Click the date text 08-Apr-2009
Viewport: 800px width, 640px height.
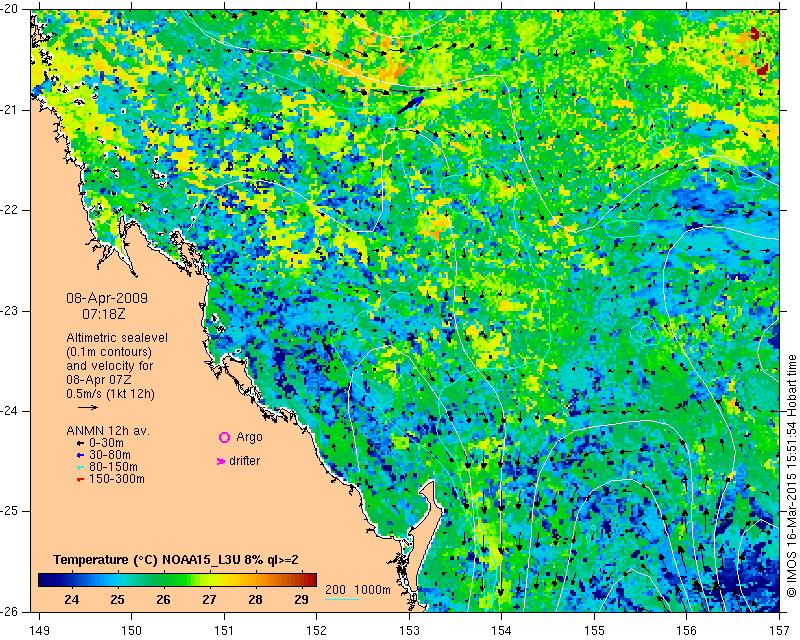(x=107, y=298)
